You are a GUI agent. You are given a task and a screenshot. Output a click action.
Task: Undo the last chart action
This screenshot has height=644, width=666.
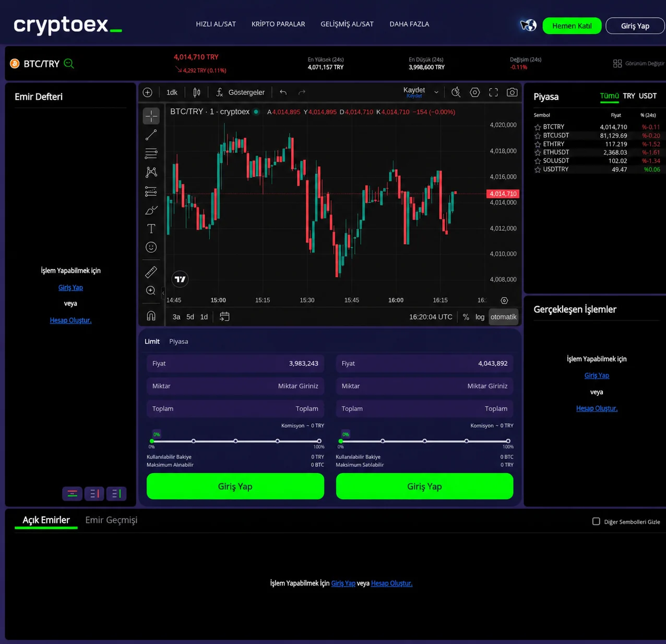tap(283, 92)
